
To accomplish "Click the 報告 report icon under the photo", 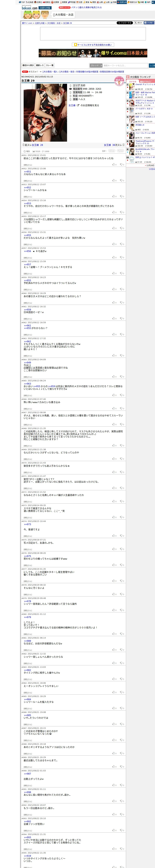I will (27, 151).
